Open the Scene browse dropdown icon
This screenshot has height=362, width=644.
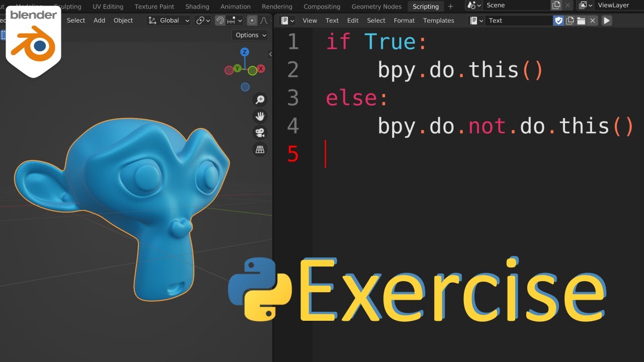point(474,6)
